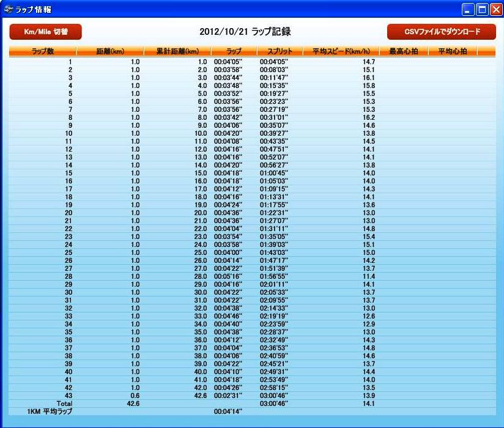Click total distance value 42.6 in Total row
Image resolution: width=504 pixels, height=428 pixels.
coord(133,404)
